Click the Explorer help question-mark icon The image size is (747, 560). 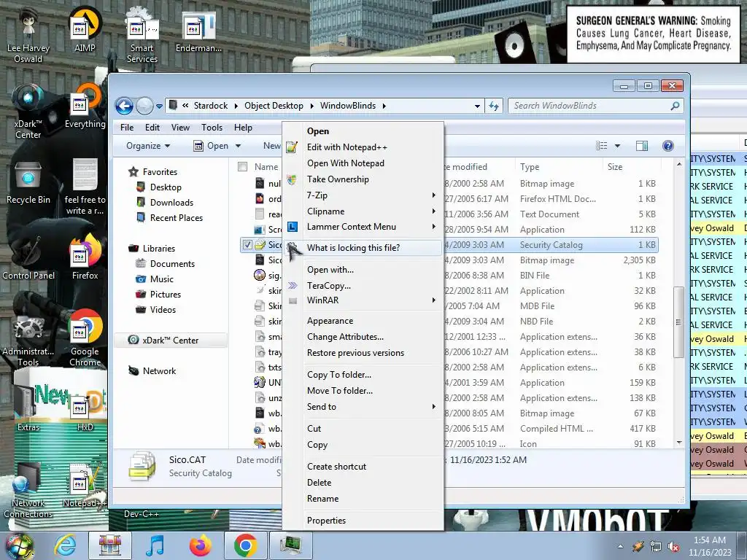[668, 146]
